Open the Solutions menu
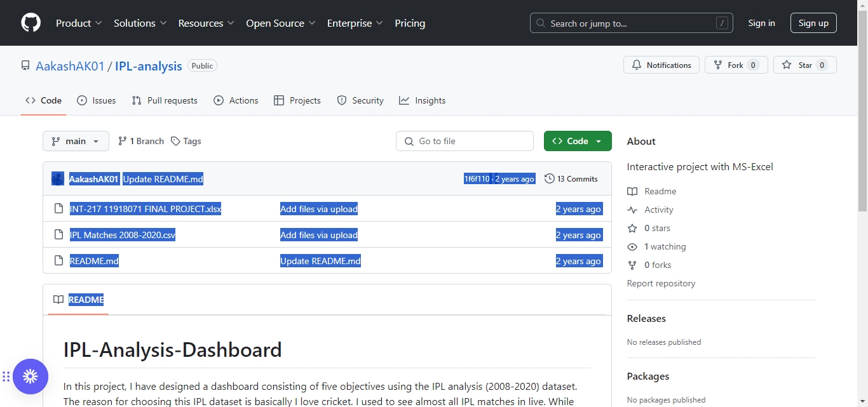Screen dimensions: 868x407 coord(140,23)
